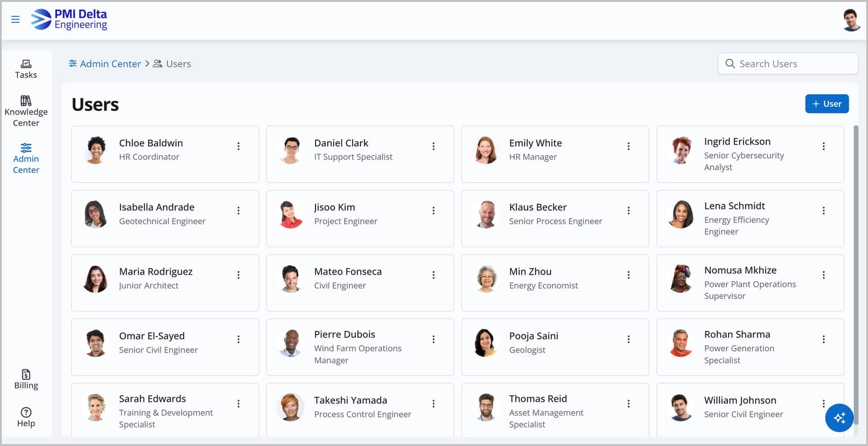
Task: Click kebab icon on William Johnson card
Action: point(823,404)
